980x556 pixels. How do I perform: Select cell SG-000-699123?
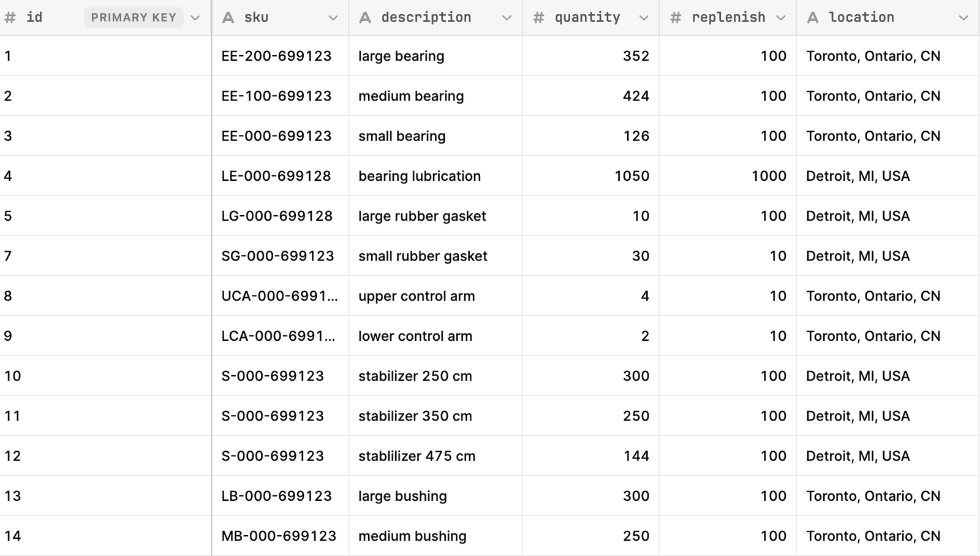coord(281,256)
